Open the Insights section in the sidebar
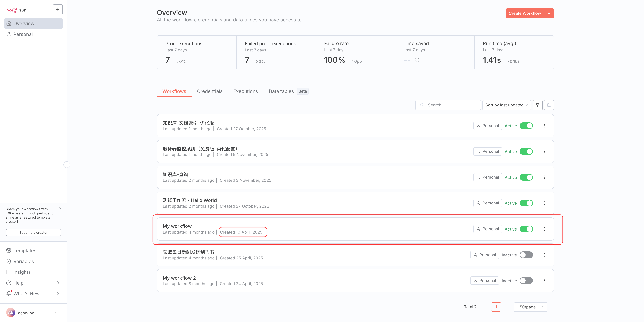Image resolution: width=644 pixels, height=322 pixels. (x=22, y=272)
